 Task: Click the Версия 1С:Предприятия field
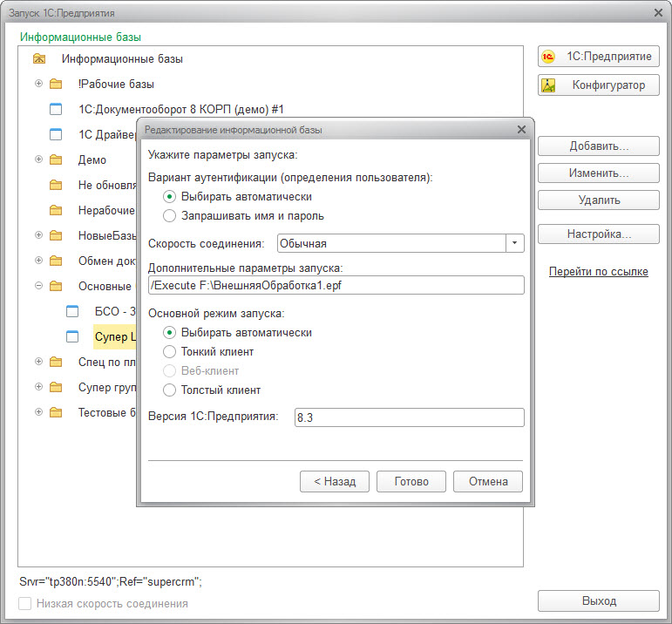coord(410,417)
